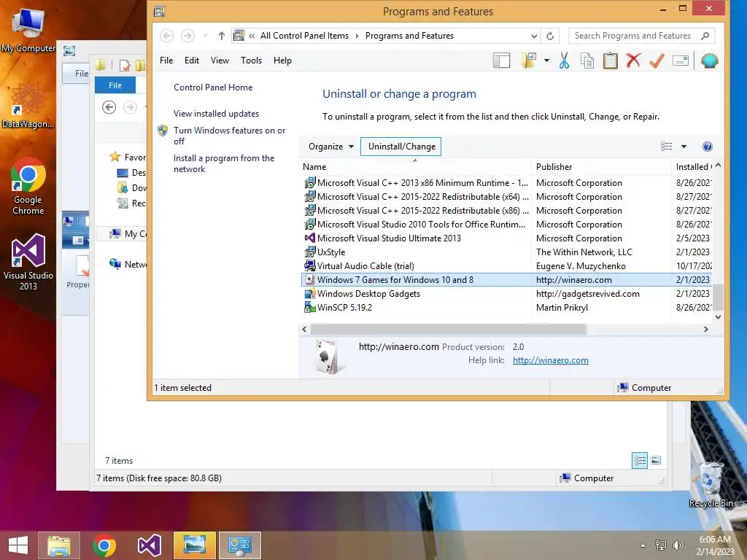Click the volume speaker tray icon

(678, 545)
